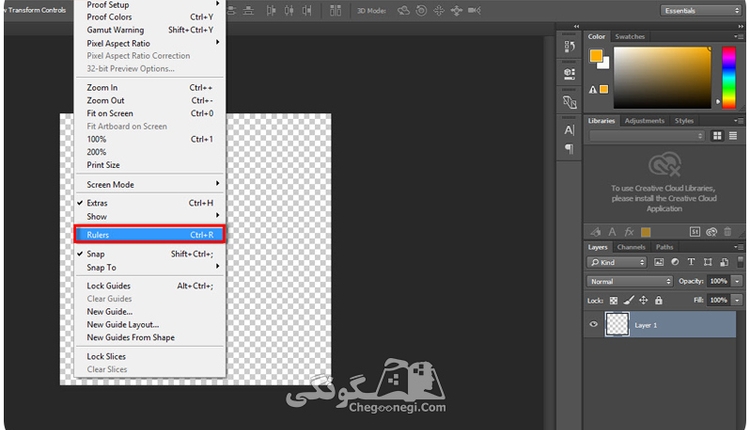Expand Pixel Aspect Ratio submenu

tap(150, 43)
